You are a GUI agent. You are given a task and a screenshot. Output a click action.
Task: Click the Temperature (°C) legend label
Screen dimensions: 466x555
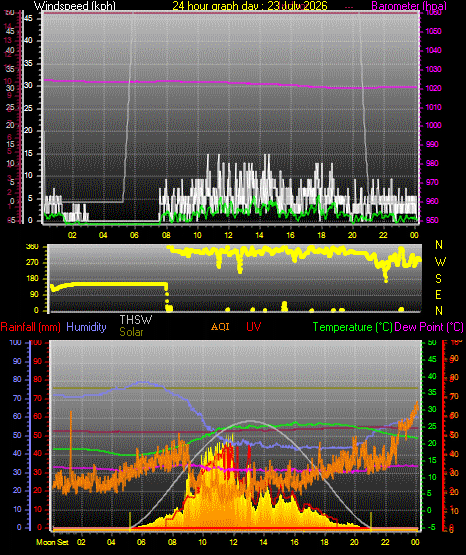pyautogui.click(x=352, y=327)
